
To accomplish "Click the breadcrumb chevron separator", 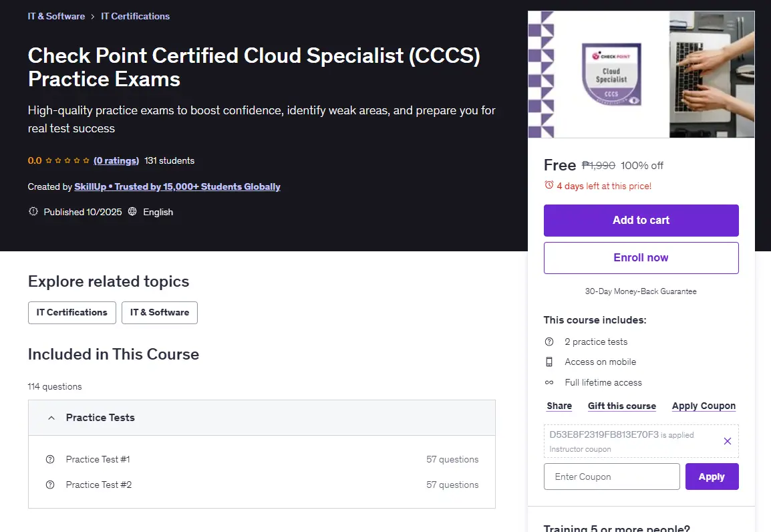I will [92, 17].
